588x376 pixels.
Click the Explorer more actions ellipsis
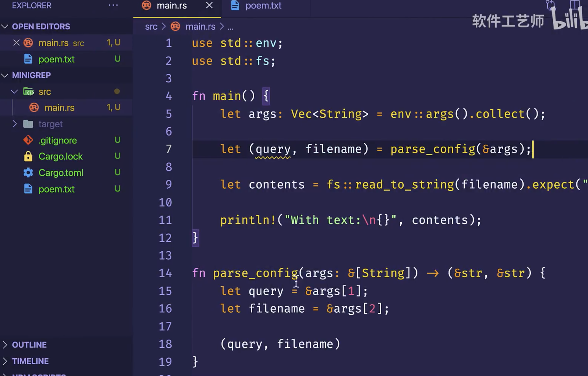click(113, 5)
